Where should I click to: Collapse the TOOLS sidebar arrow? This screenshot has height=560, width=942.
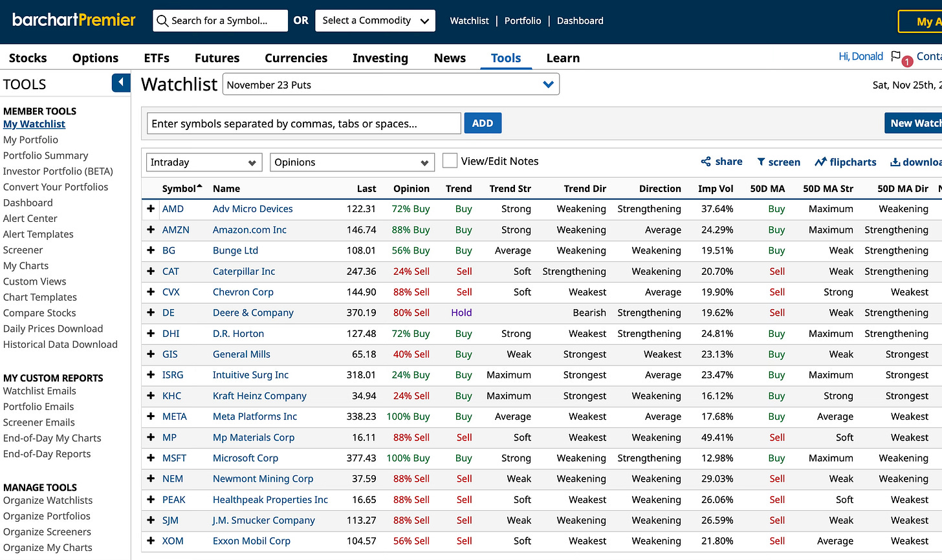[121, 83]
